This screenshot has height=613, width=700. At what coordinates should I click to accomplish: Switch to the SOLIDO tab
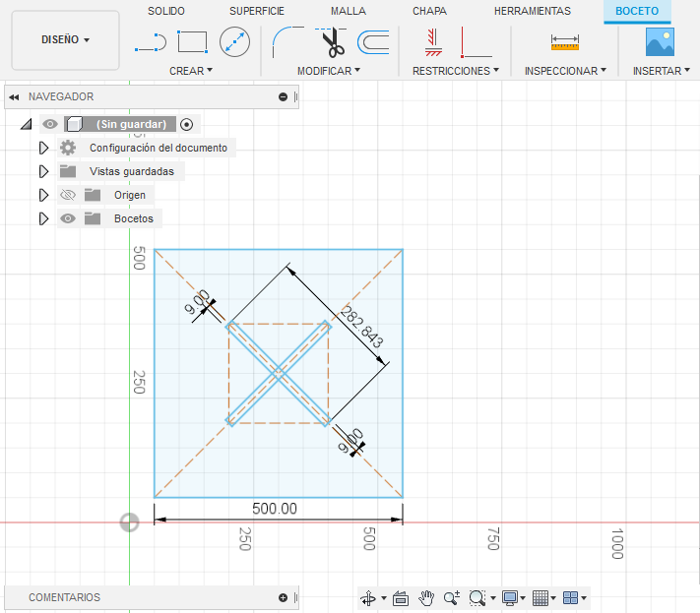click(x=166, y=11)
